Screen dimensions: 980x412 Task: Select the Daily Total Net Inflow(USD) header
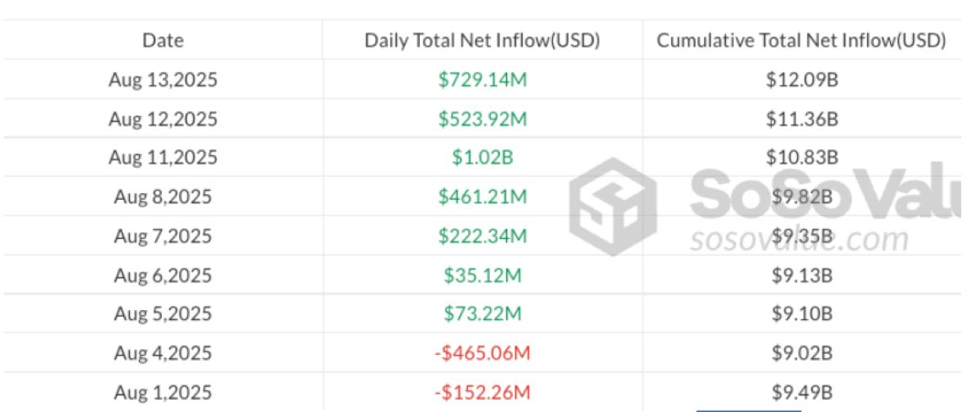483,41
